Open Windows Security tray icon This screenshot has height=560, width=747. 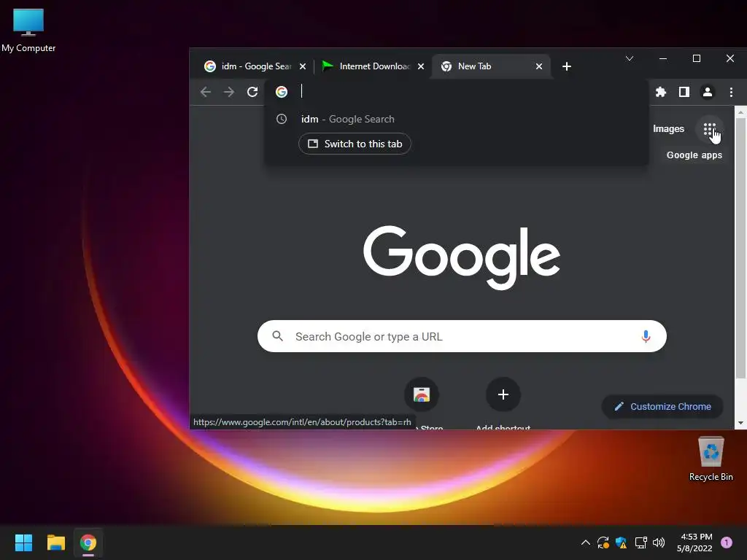pos(621,542)
